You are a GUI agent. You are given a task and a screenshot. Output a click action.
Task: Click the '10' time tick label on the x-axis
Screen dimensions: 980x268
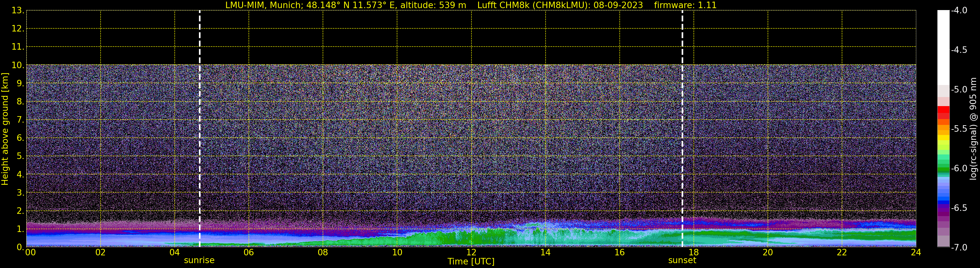tap(397, 252)
